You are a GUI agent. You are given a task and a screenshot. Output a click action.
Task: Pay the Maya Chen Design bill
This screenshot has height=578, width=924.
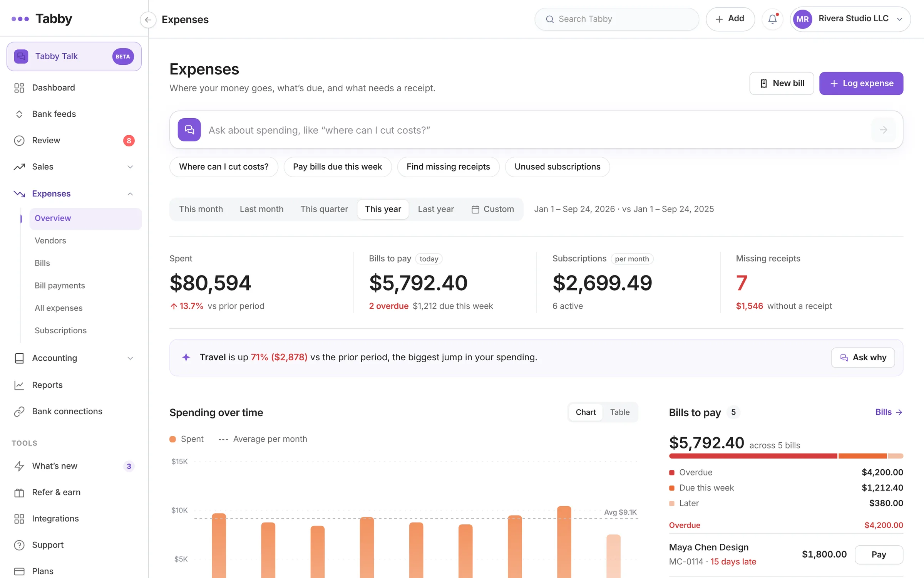tap(879, 554)
